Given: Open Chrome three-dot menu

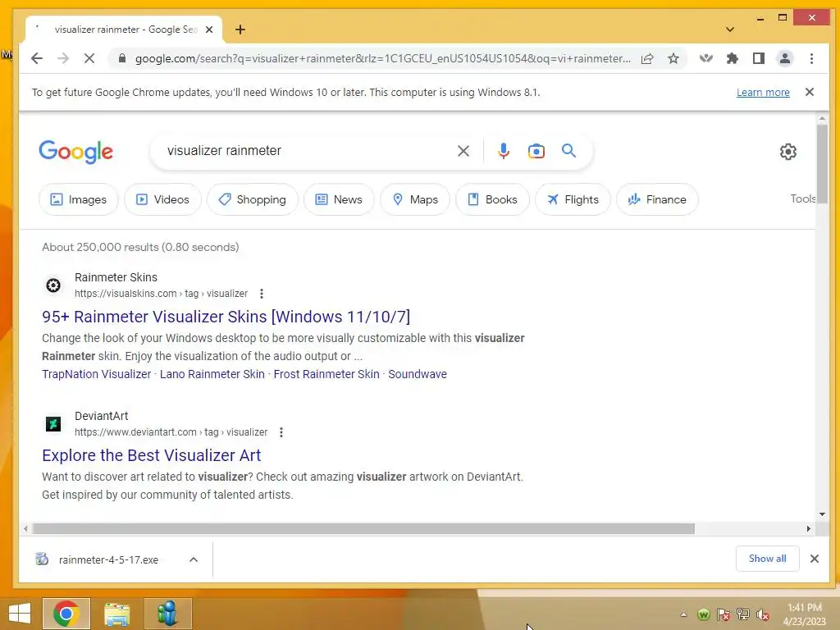Looking at the screenshot, I should (x=811, y=58).
